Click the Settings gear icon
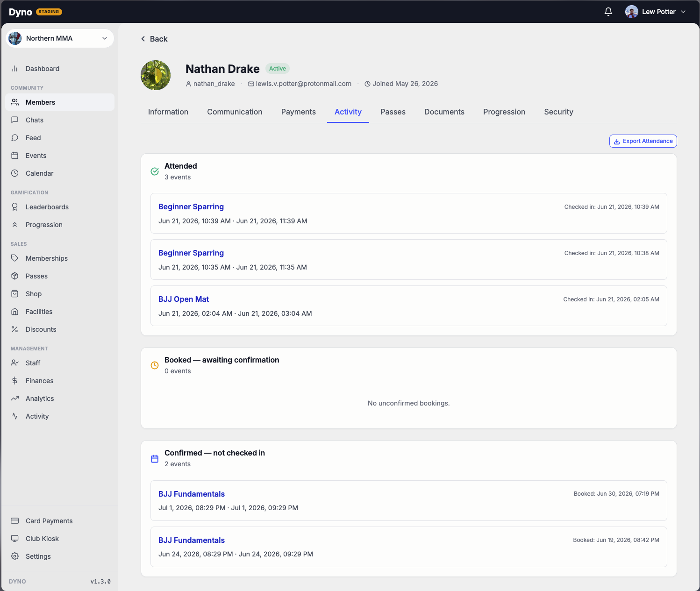This screenshot has width=700, height=591. click(15, 556)
